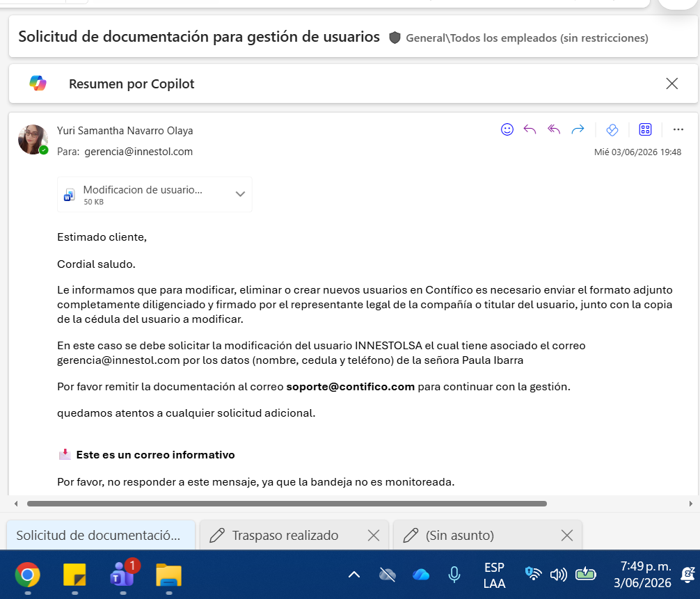Open the notification bell in the taskbar
Screen dimensions: 700x599
point(687,575)
